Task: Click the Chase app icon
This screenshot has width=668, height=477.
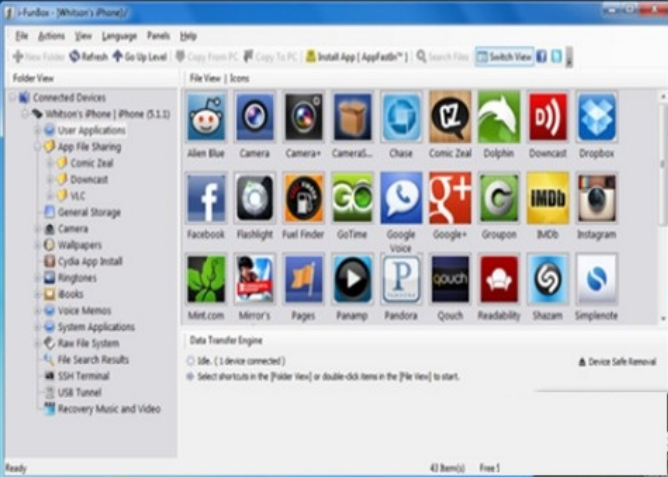Action: (401, 117)
